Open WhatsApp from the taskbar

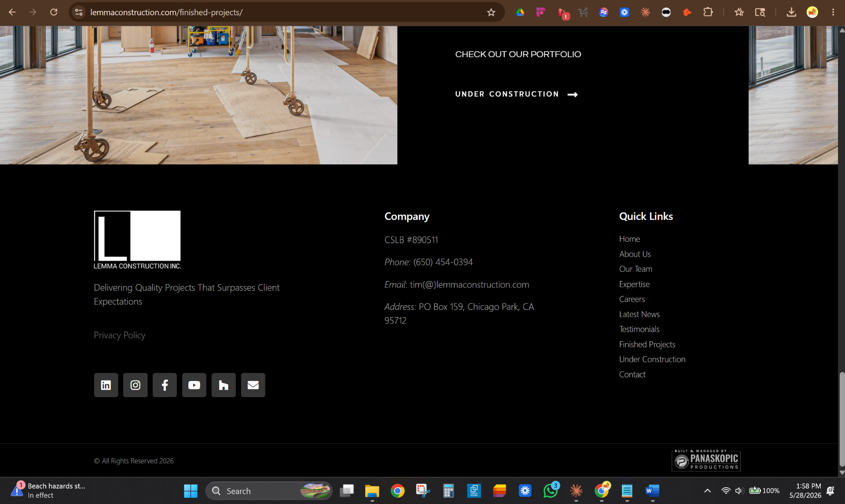550,491
